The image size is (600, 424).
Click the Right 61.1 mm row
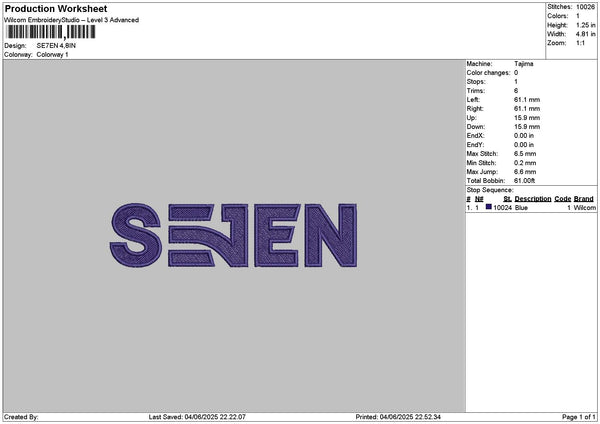point(503,109)
